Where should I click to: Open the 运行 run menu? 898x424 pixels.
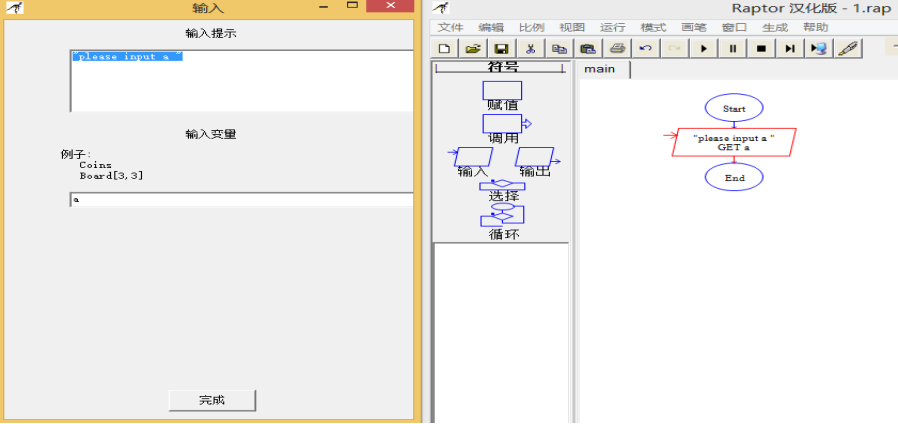tap(612, 28)
